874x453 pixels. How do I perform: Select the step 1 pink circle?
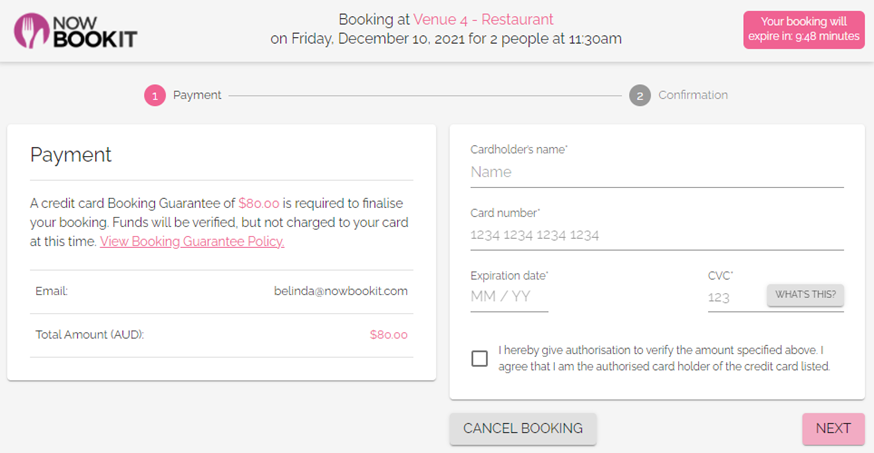[x=154, y=95]
